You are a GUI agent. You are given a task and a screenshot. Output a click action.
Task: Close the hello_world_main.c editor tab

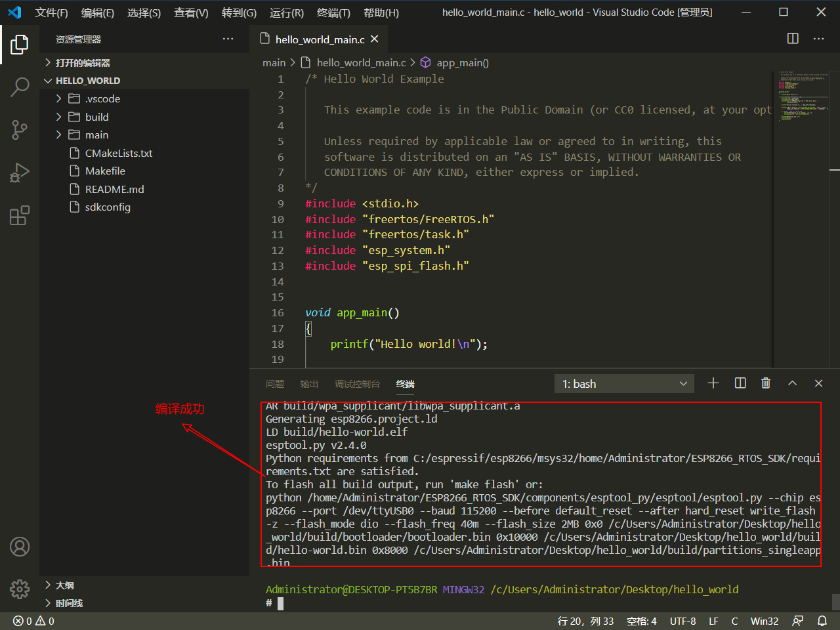click(x=374, y=39)
